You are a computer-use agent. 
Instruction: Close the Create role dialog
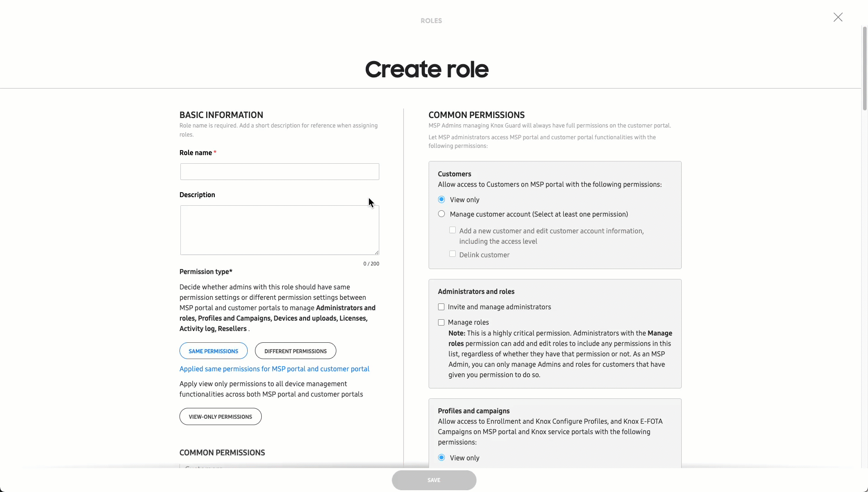point(838,17)
